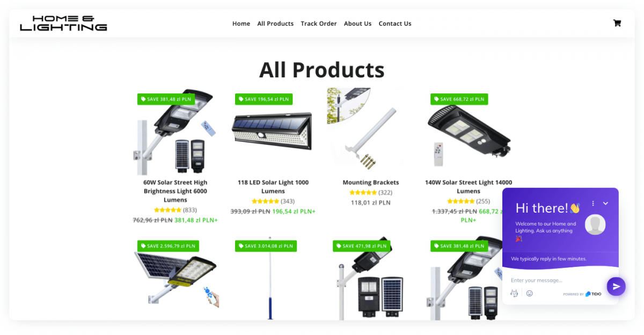The height and width of the screenshot is (335, 644).
Task: Open the All Products menu item
Action: coord(275,24)
